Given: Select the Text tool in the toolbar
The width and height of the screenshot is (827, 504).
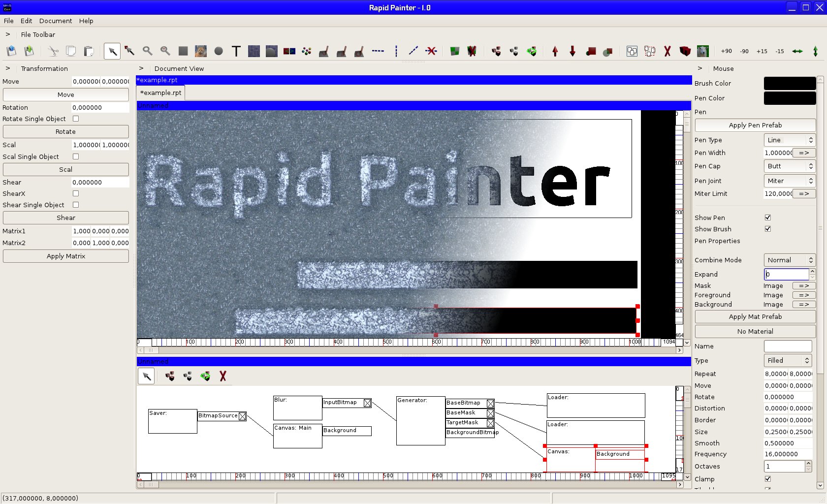Looking at the screenshot, I should tap(236, 51).
